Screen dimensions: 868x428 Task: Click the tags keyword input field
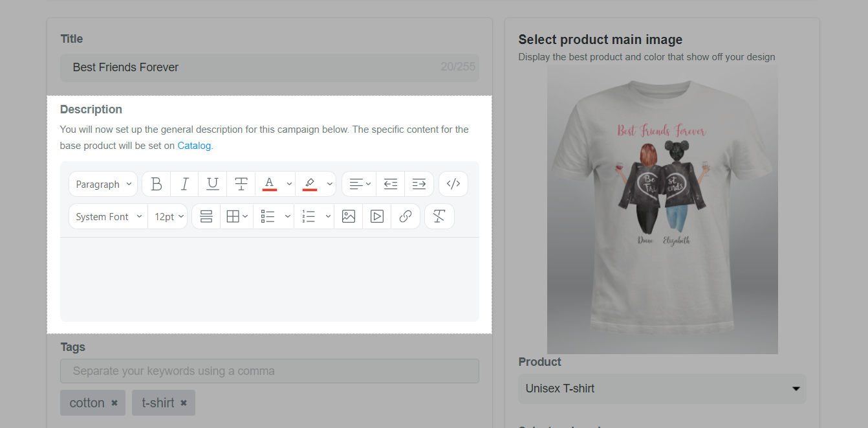(270, 371)
